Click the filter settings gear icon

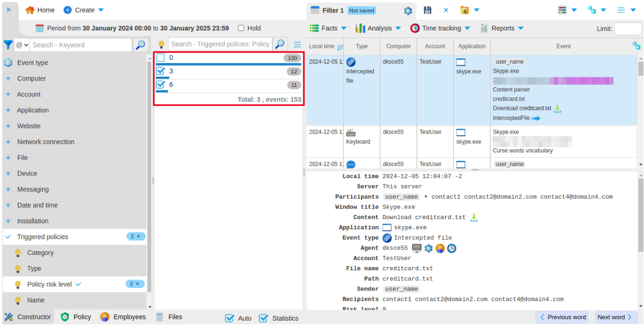(408, 11)
